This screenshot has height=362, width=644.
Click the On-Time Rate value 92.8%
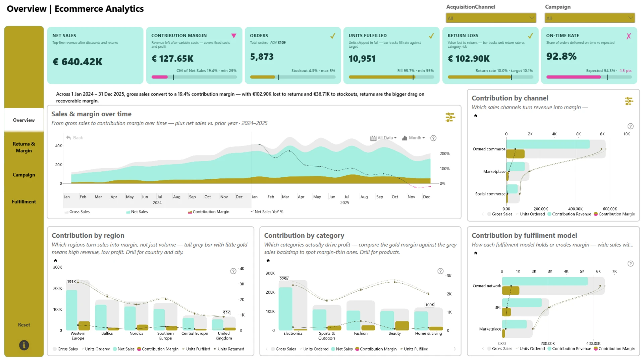pyautogui.click(x=561, y=56)
